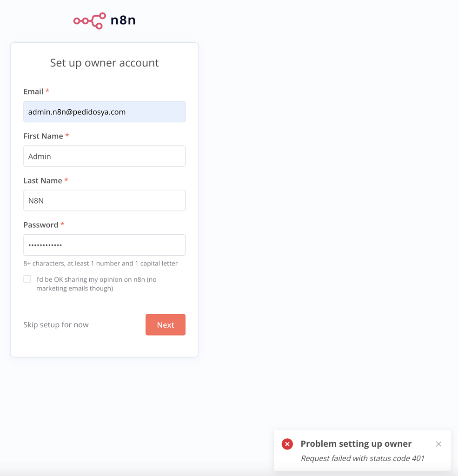Focus the First Name input containing Admin

104,156
